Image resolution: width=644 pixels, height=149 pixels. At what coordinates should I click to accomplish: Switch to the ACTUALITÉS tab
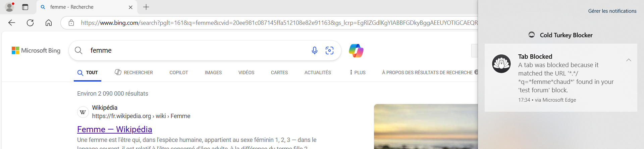coord(318,72)
